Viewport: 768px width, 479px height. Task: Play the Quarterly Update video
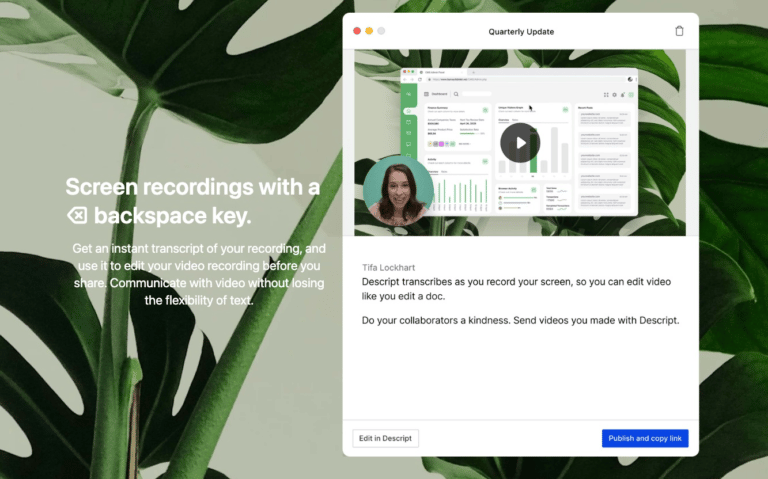(520, 143)
